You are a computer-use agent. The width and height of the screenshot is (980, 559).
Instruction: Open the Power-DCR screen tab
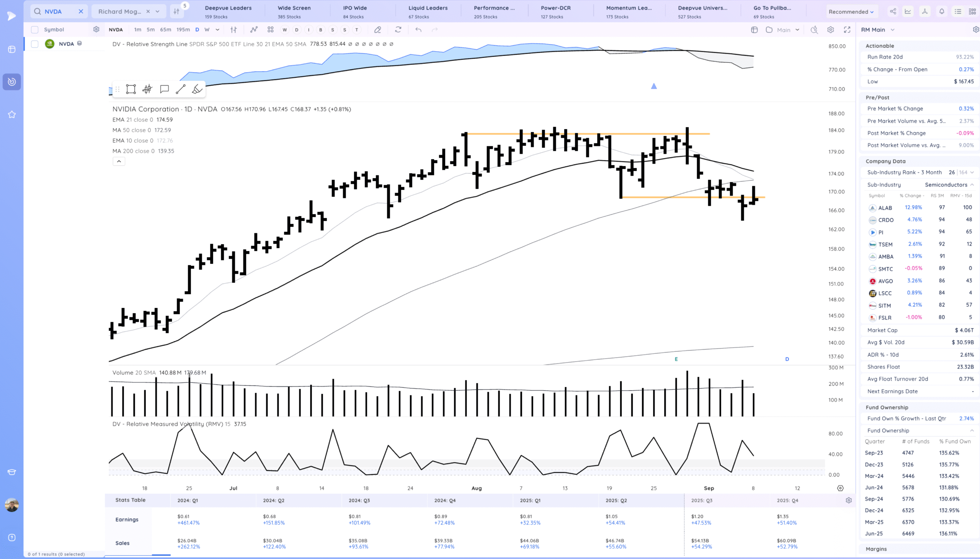(x=555, y=12)
